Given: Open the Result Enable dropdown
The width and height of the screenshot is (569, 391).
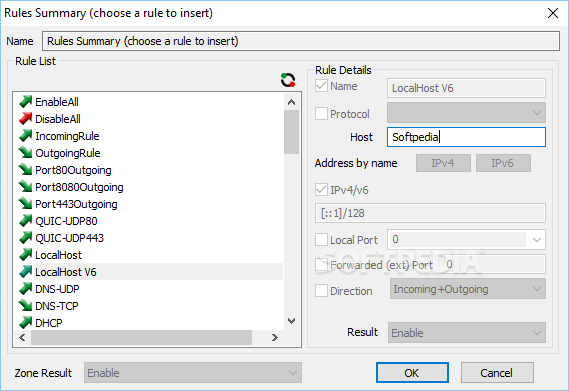Looking at the screenshot, I should 467,333.
